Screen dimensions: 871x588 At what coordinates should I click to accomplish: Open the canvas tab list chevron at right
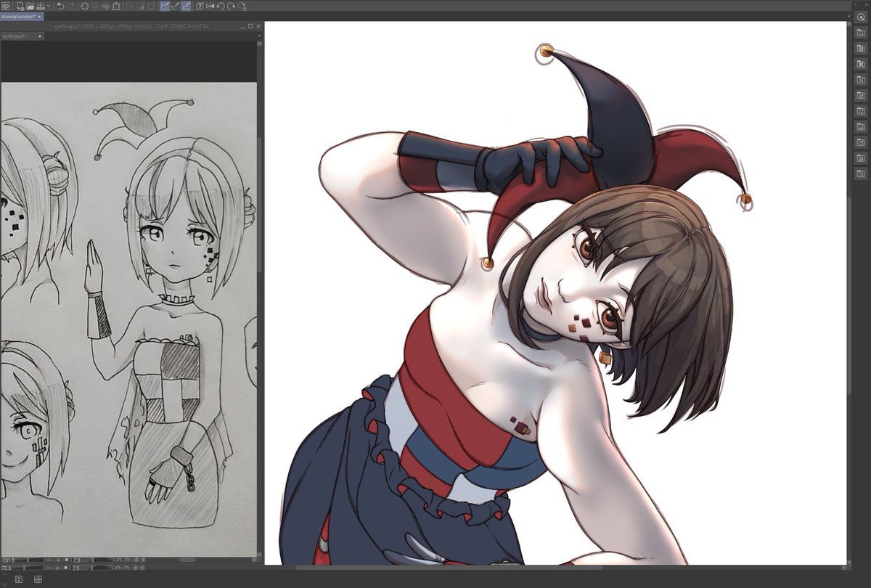click(849, 16)
